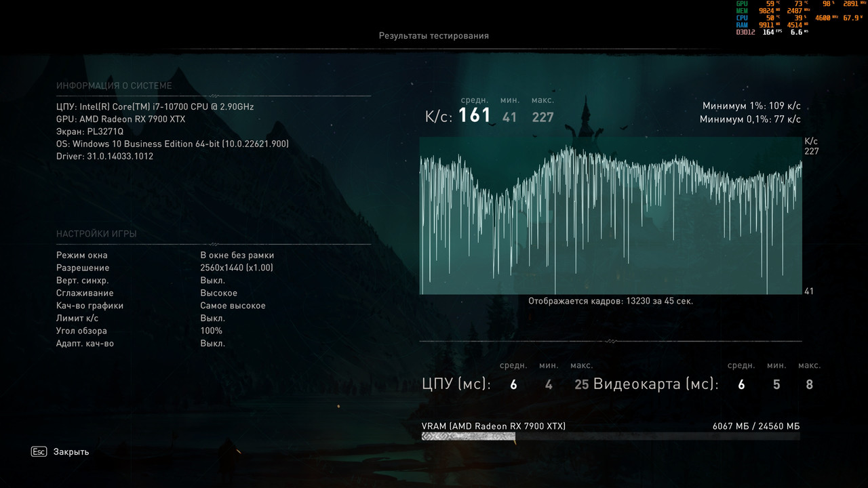The width and height of the screenshot is (868, 488).
Task: Click the 'В окне без рамки' value
Action: click(x=237, y=256)
